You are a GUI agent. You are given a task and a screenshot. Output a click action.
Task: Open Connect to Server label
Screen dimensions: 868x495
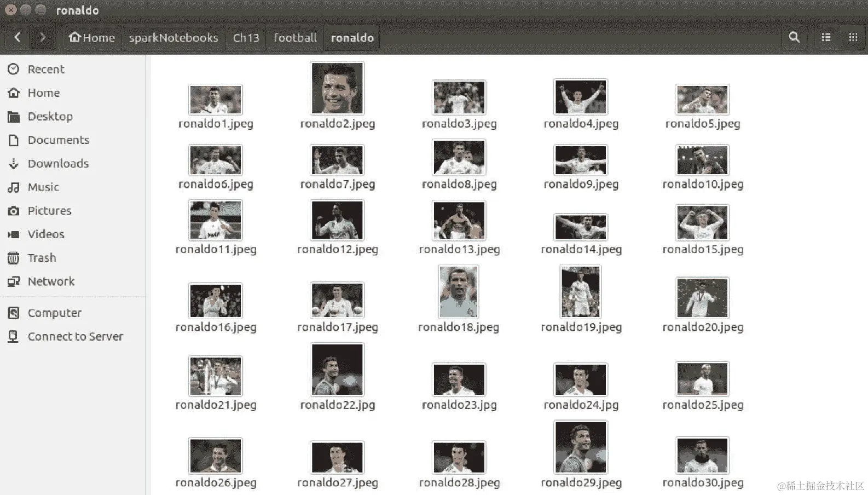click(76, 336)
